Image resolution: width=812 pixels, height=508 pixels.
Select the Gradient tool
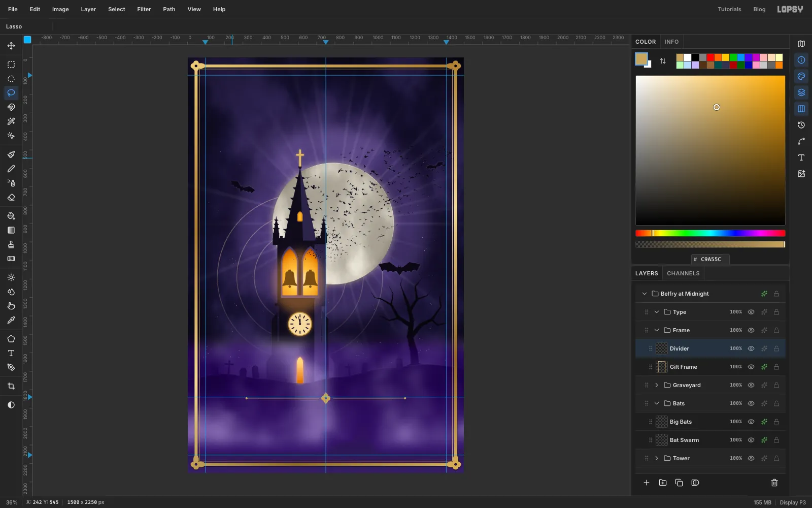pyautogui.click(x=11, y=230)
